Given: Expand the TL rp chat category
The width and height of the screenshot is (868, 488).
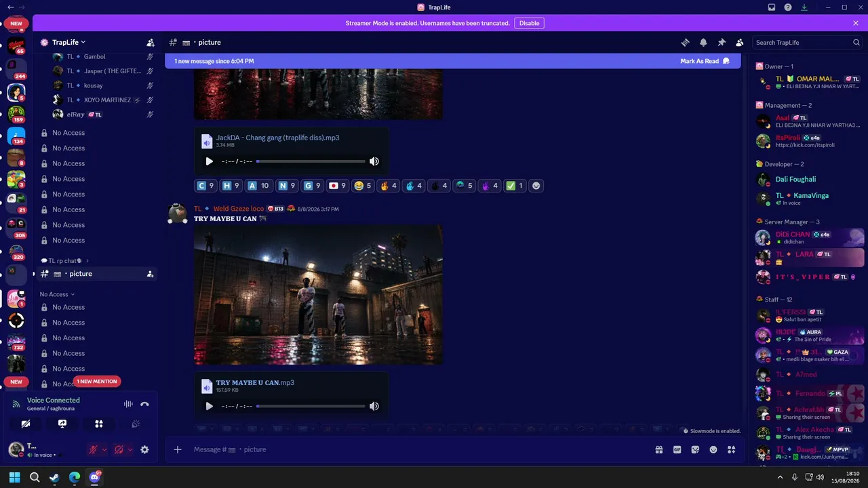Looking at the screenshot, I should click(x=64, y=261).
